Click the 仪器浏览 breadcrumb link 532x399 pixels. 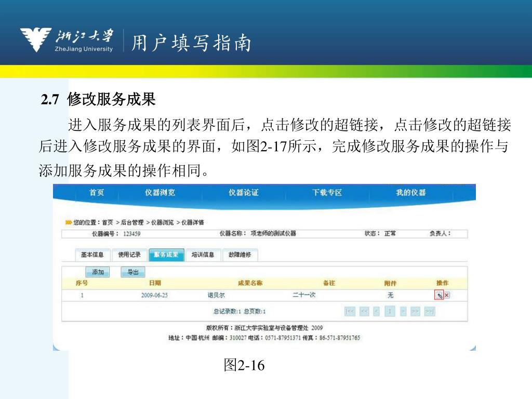[x=162, y=222]
